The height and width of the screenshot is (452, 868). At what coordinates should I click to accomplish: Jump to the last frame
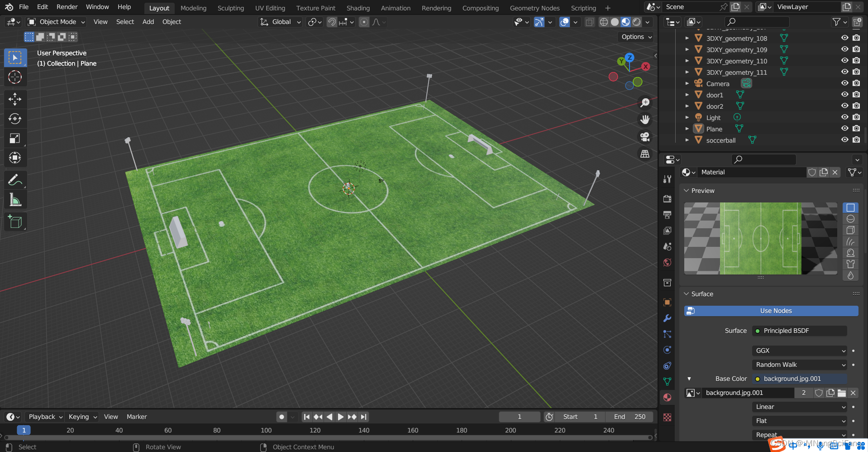(x=364, y=417)
